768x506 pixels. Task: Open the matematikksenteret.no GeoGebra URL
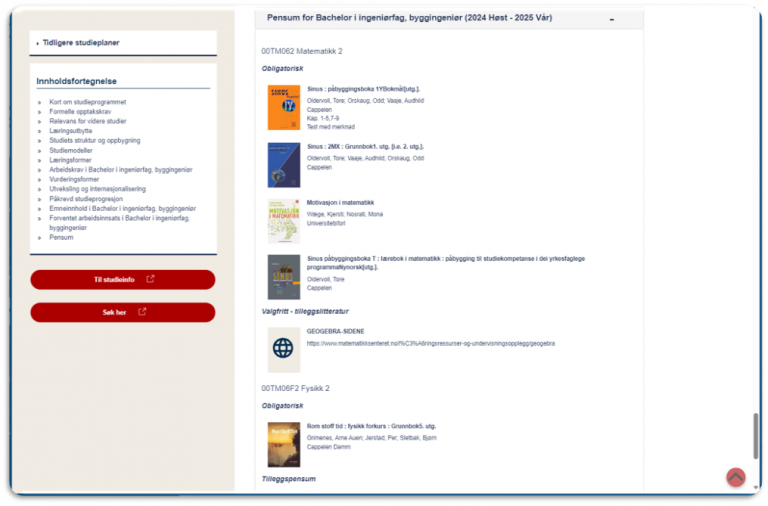coord(430,343)
